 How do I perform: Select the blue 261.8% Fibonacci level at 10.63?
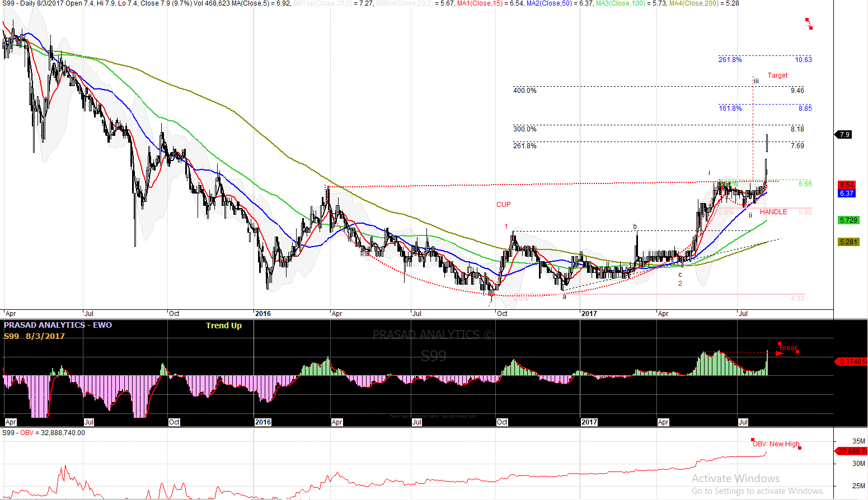[x=730, y=60]
